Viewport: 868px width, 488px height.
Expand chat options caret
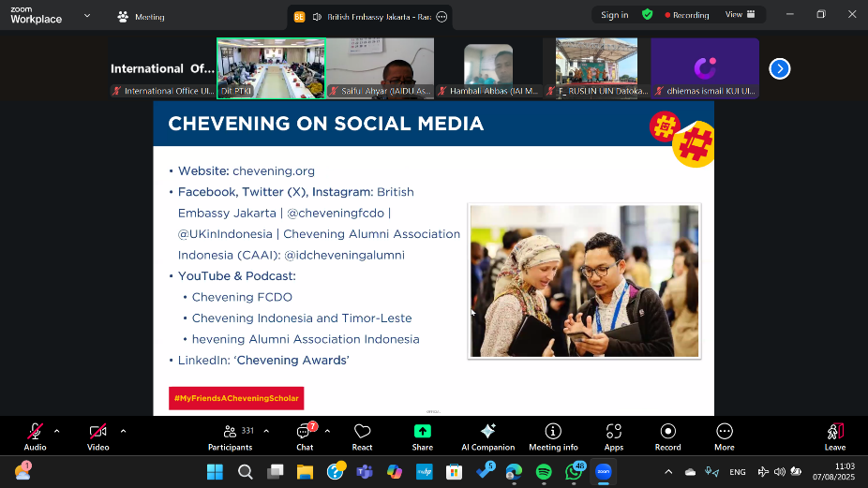point(327,431)
